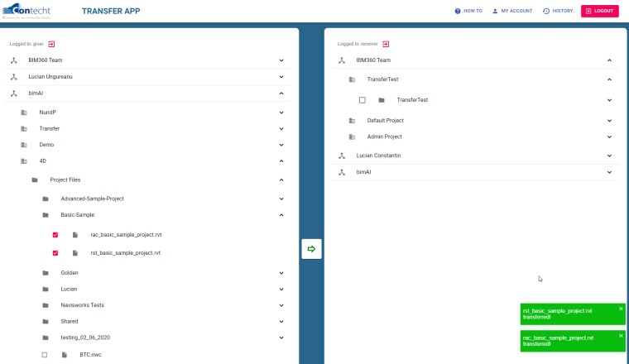The width and height of the screenshot is (629, 364).
Task: Expand Admin Project chevron
Action: (609, 136)
